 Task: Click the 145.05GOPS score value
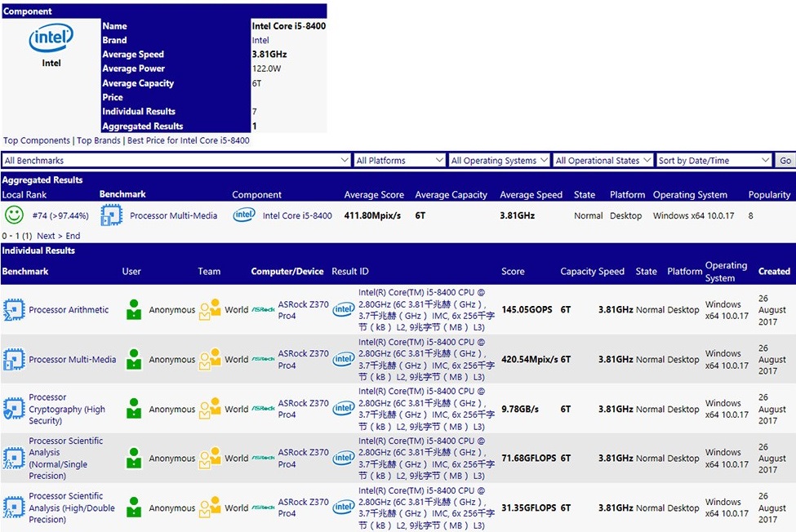pos(527,309)
